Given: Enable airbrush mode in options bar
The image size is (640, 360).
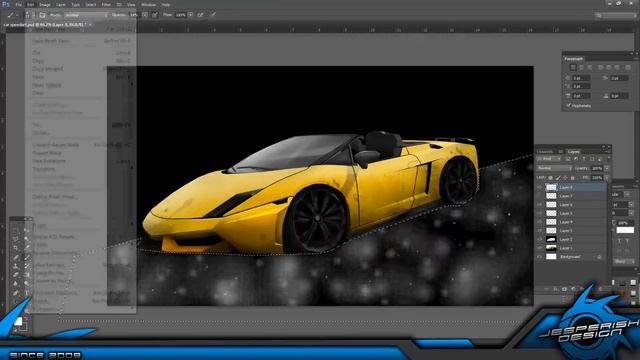Looking at the screenshot, I should pos(201,15).
